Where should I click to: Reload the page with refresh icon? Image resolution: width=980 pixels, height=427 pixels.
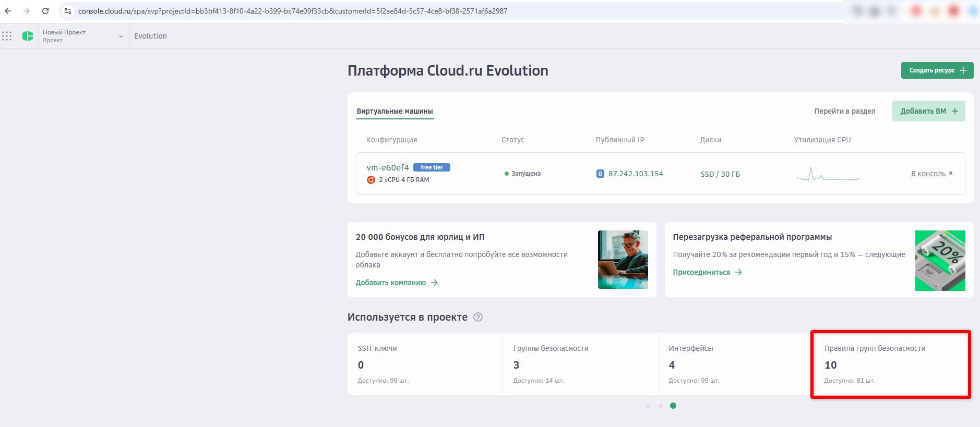point(45,11)
